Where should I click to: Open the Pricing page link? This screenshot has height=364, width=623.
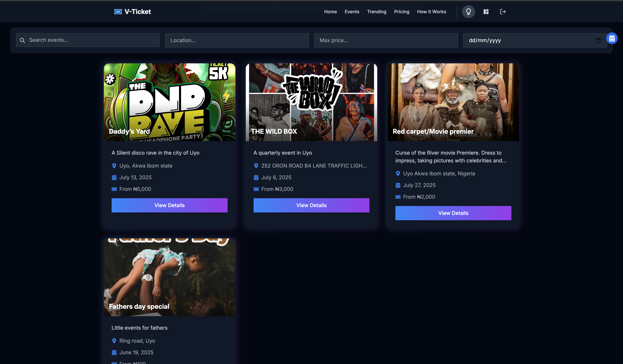coord(402,12)
